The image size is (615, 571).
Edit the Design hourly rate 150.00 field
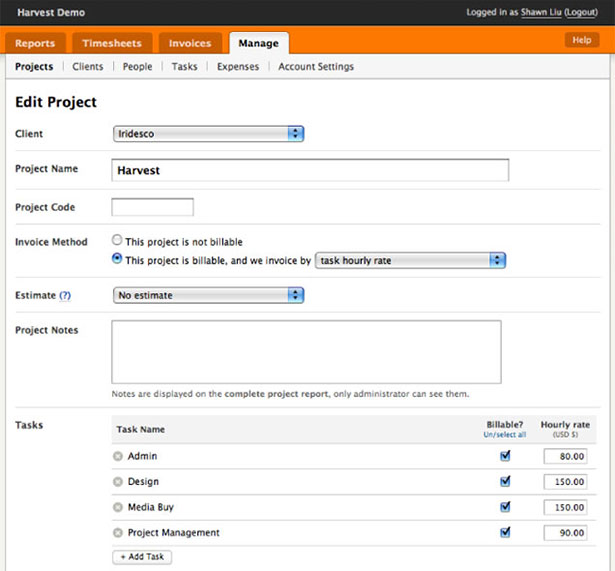click(x=565, y=482)
